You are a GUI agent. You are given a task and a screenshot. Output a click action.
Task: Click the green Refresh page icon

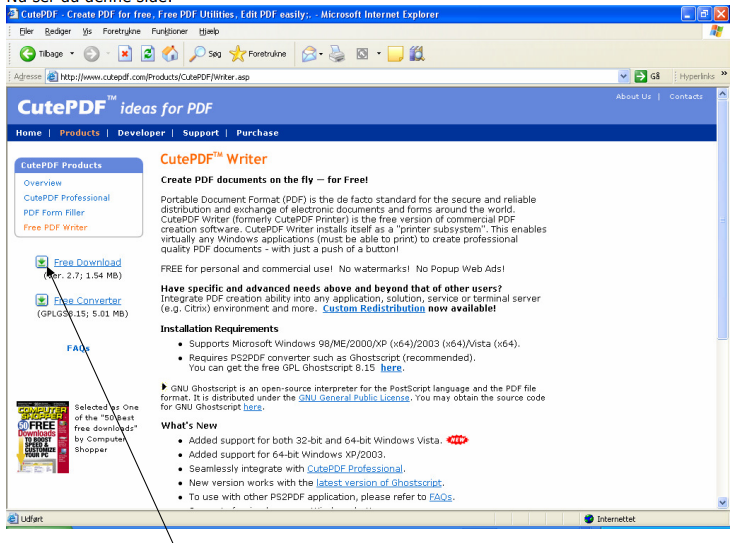tap(148, 54)
